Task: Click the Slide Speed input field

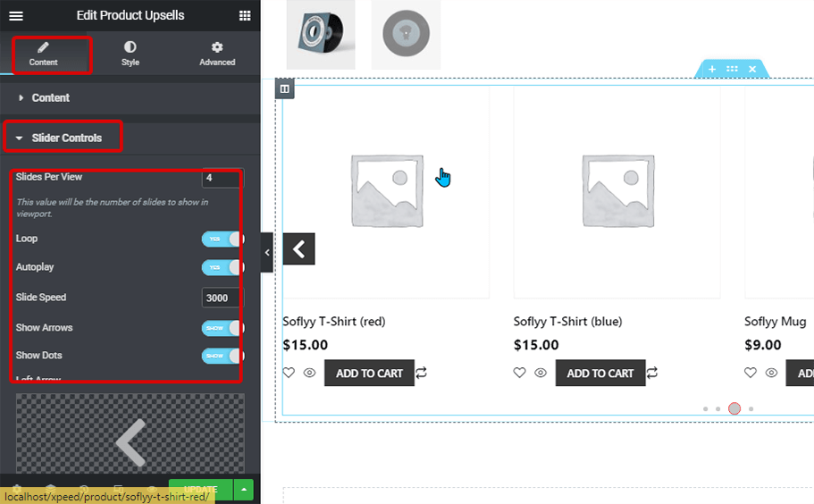Action: pyautogui.click(x=222, y=298)
